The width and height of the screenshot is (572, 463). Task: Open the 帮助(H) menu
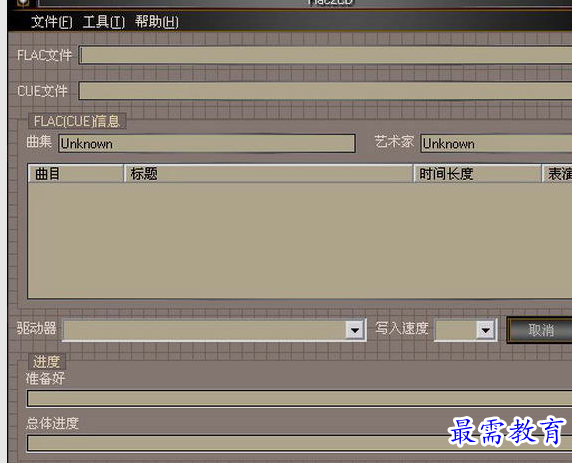point(157,22)
